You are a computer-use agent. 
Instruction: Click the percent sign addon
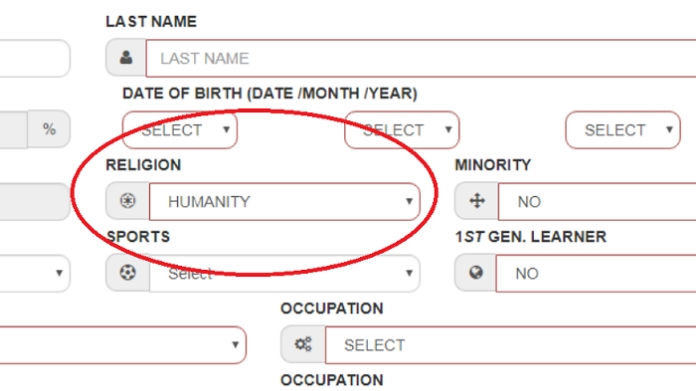click(49, 129)
